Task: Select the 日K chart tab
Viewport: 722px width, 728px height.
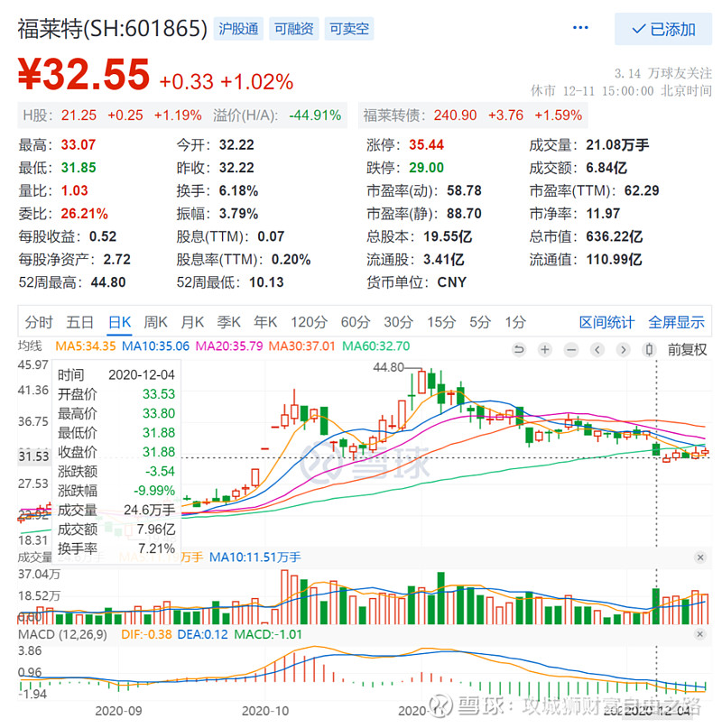Action: click(119, 322)
